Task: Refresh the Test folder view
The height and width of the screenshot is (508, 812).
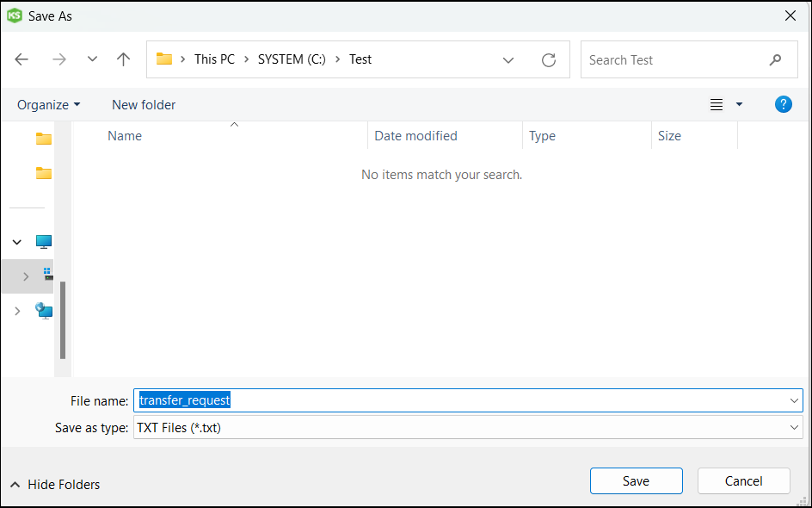Action: 548,60
